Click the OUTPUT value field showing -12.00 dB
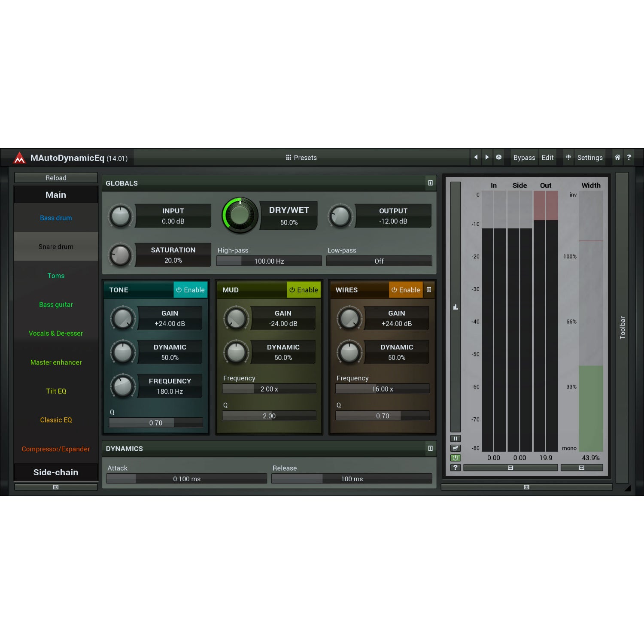This screenshot has height=644, width=644. pos(393,216)
